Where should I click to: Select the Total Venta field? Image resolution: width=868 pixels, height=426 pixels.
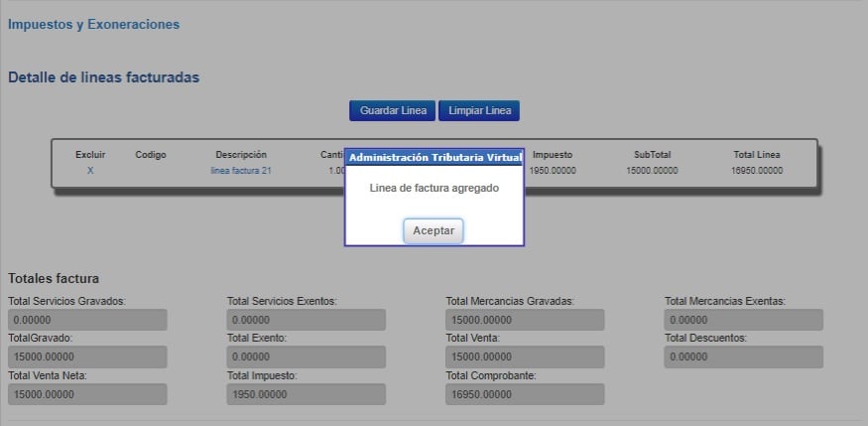tap(525, 356)
